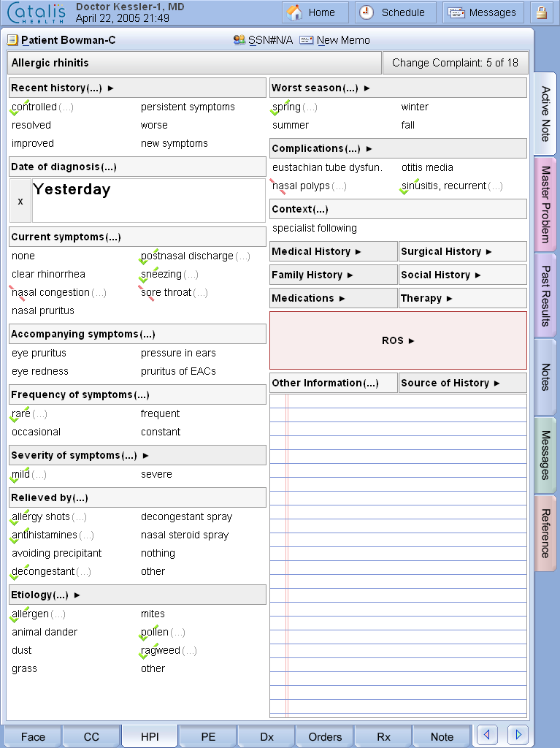Switch to the Orders tab
This screenshot has height=748, width=560.
pos(325,736)
